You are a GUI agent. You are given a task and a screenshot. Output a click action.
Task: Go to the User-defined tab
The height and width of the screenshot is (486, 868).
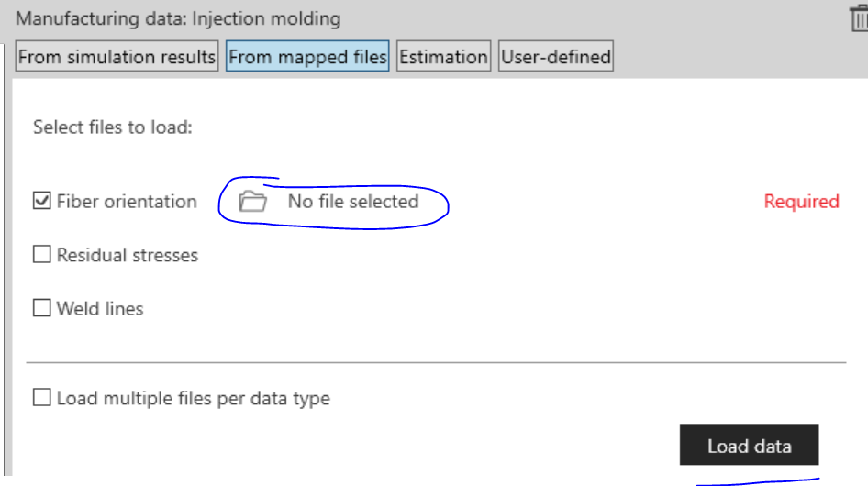tap(556, 56)
